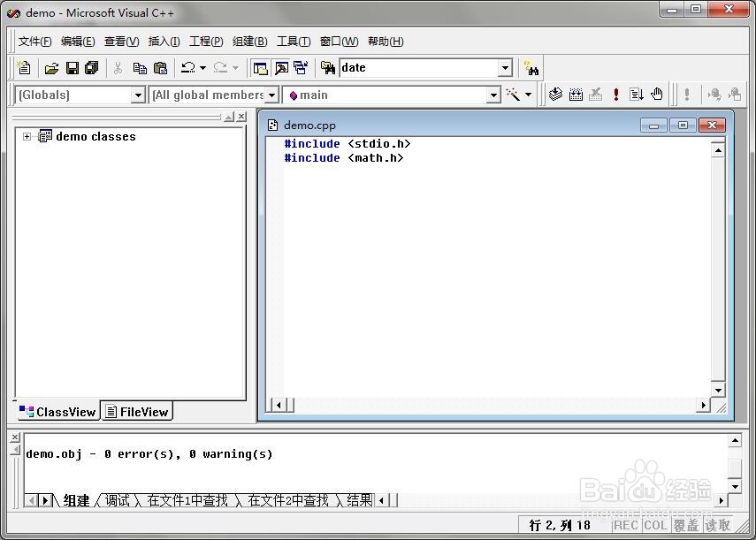Open the 帮助(H) menu
The width and height of the screenshot is (756, 540).
coord(386,42)
